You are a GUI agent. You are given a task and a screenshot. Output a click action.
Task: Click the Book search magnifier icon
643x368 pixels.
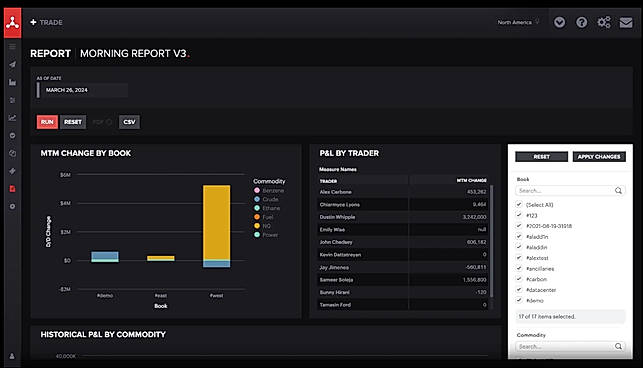point(618,190)
